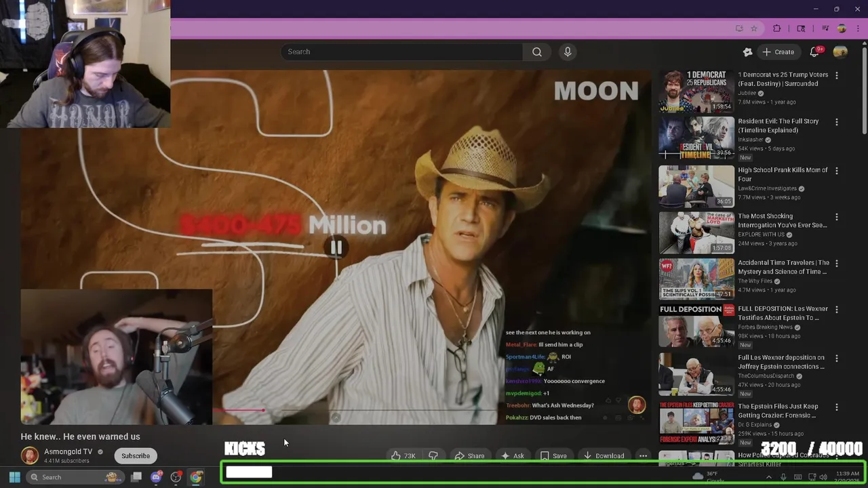Screen dimensions: 868x488
Task: Open '1 Democrat vs 25 Trump Voters' thumbnail
Action: point(696,91)
